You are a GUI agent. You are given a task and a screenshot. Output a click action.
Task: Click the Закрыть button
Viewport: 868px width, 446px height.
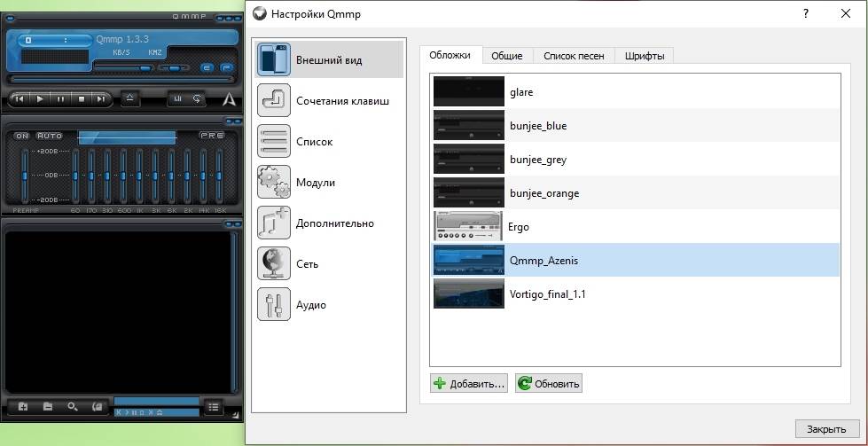[x=827, y=429]
